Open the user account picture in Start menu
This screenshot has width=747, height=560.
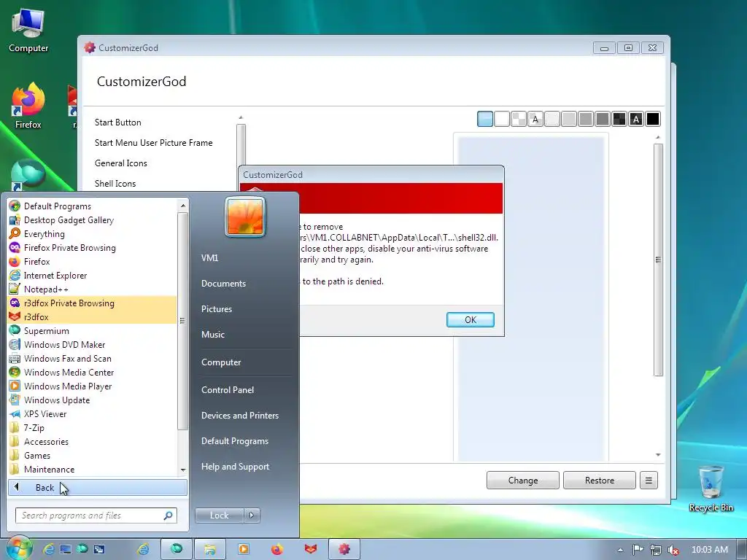(245, 217)
